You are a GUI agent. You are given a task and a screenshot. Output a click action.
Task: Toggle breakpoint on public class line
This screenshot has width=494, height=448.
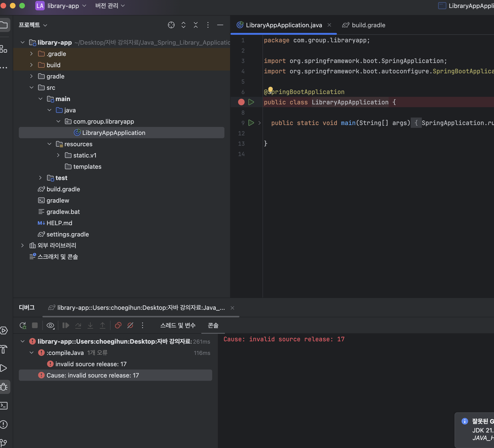(241, 102)
